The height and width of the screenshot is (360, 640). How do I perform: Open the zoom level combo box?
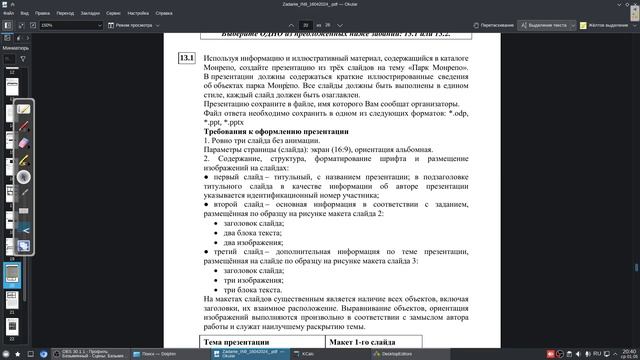(71, 25)
